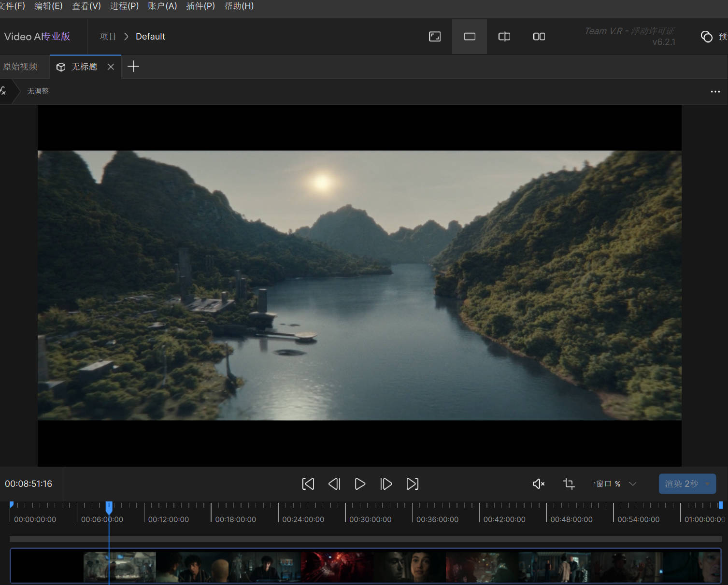Jump to the start of the clip
Screen dimensions: 728x585
tap(308, 484)
